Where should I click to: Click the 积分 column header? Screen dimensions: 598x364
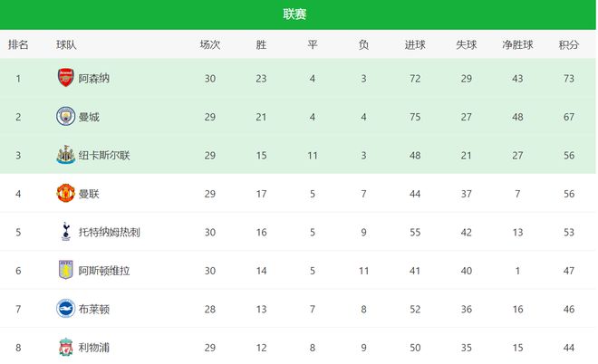click(x=569, y=44)
